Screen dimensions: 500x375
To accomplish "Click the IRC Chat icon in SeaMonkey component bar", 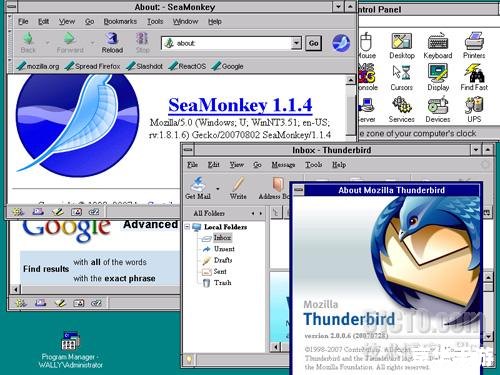I will click(x=94, y=212).
